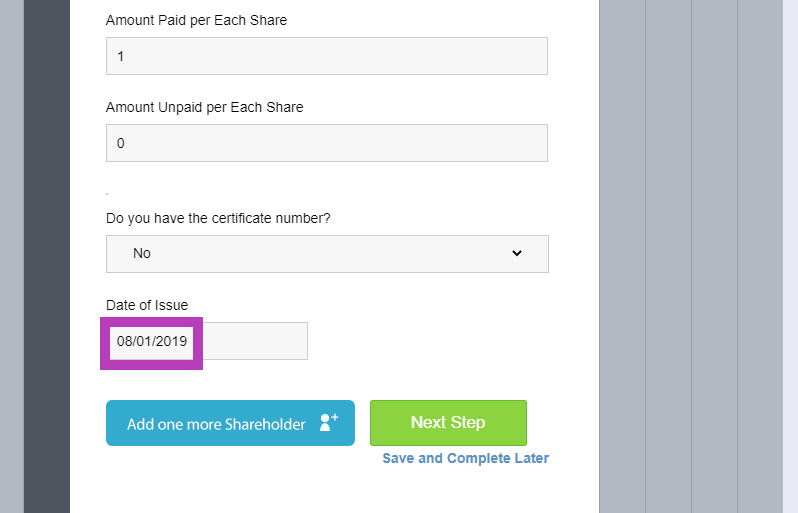Click the 'Amount Paid per Each Share' label
The width and height of the screenshot is (798, 513).
[x=196, y=20]
